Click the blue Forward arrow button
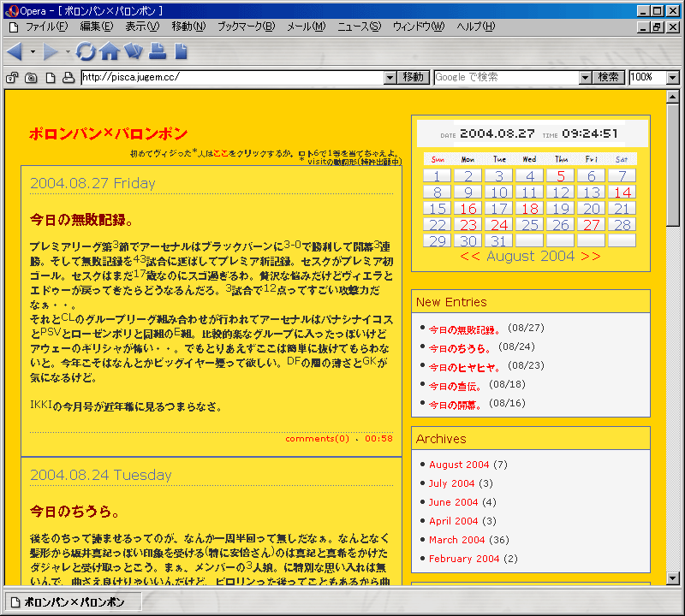The image size is (685, 616). (51, 51)
